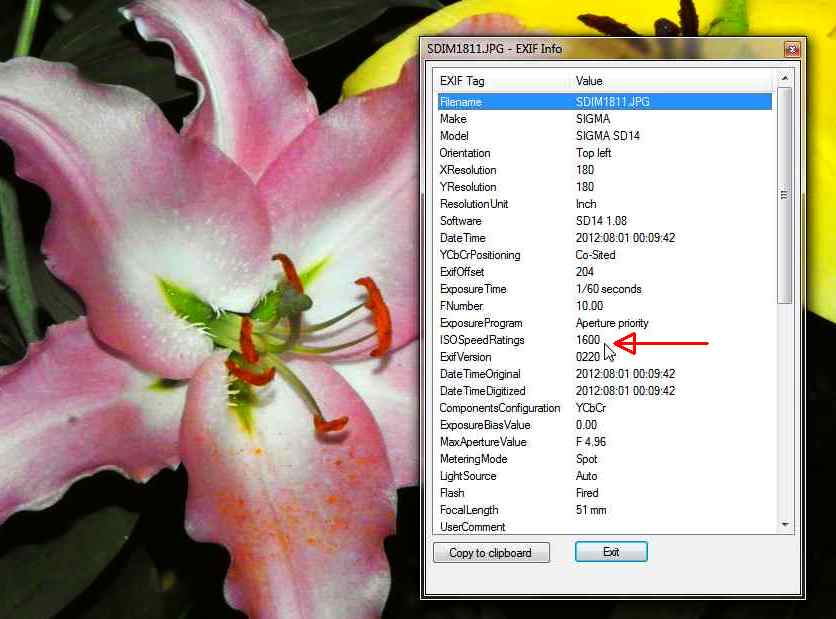Select the LightSource row
Image resolution: width=836 pixels, height=619 pixels.
pos(605,476)
